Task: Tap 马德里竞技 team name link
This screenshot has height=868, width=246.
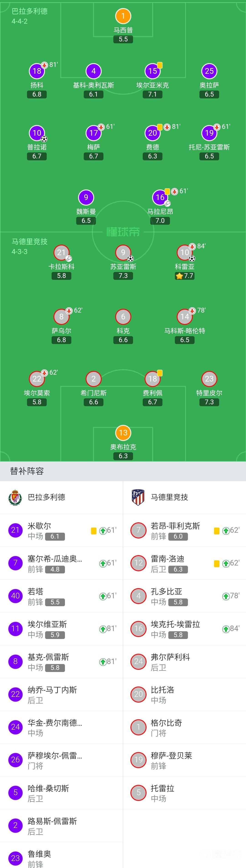Action: (x=169, y=497)
